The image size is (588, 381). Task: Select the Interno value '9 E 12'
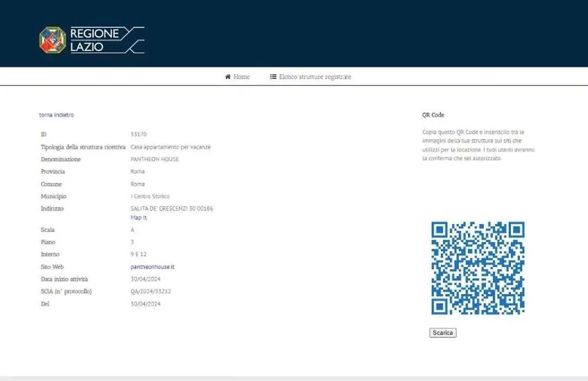pyautogui.click(x=138, y=254)
